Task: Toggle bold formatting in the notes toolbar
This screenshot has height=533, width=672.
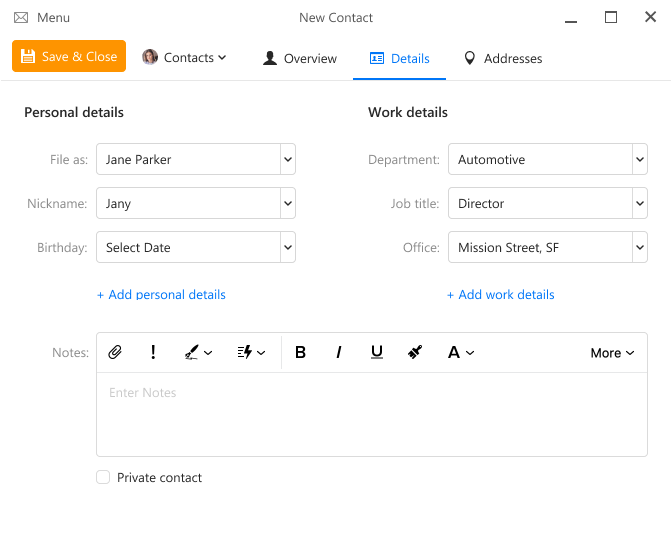Action: tap(300, 352)
